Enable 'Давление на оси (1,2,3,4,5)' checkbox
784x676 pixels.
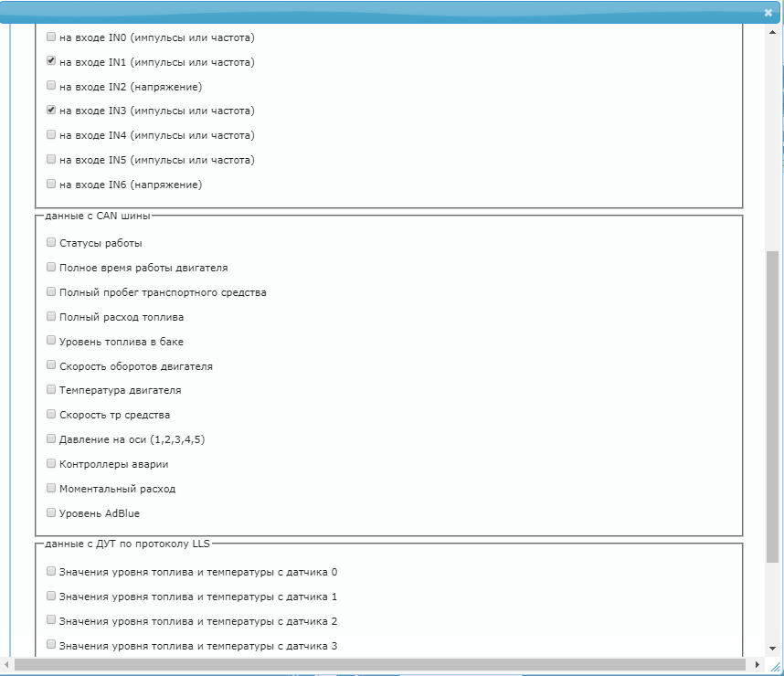(51, 438)
